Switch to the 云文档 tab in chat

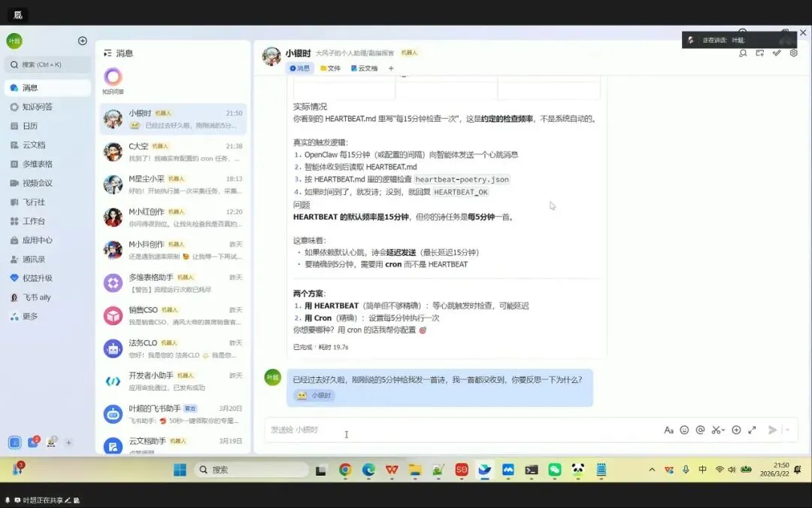pyautogui.click(x=364, y=68)
